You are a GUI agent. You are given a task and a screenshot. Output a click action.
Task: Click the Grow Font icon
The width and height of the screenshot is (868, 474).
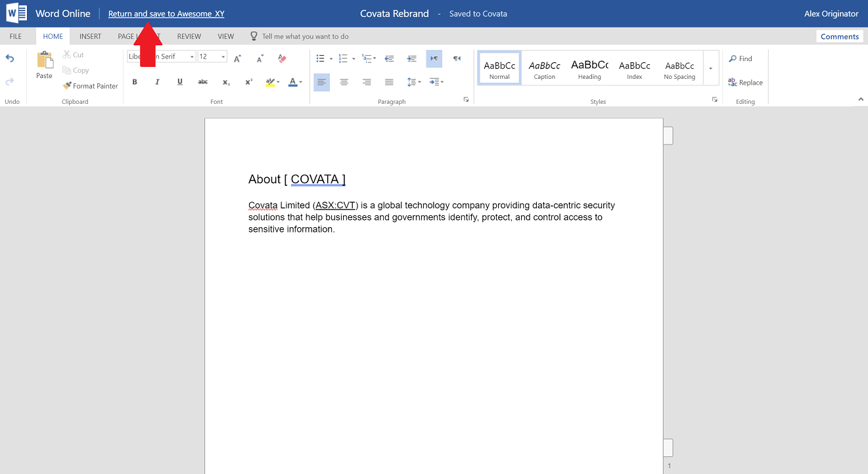[x=237, y=58]
